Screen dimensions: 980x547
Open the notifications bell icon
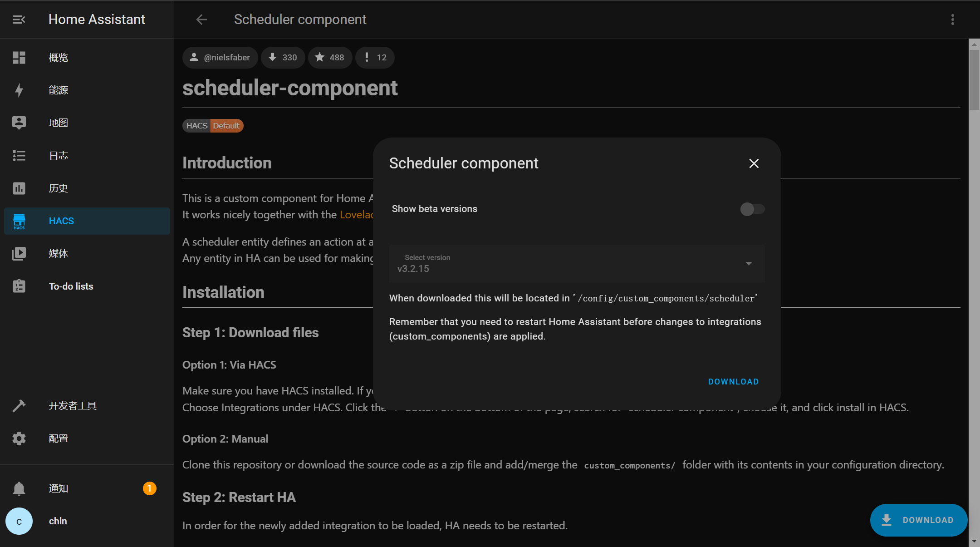pyautogui.click(x=19, y=488)
